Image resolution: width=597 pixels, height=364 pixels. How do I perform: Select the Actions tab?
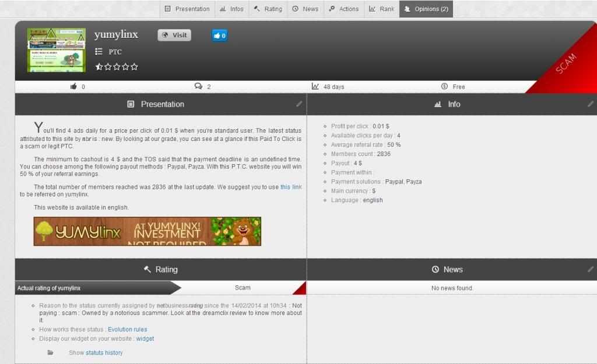pos(344,9)
